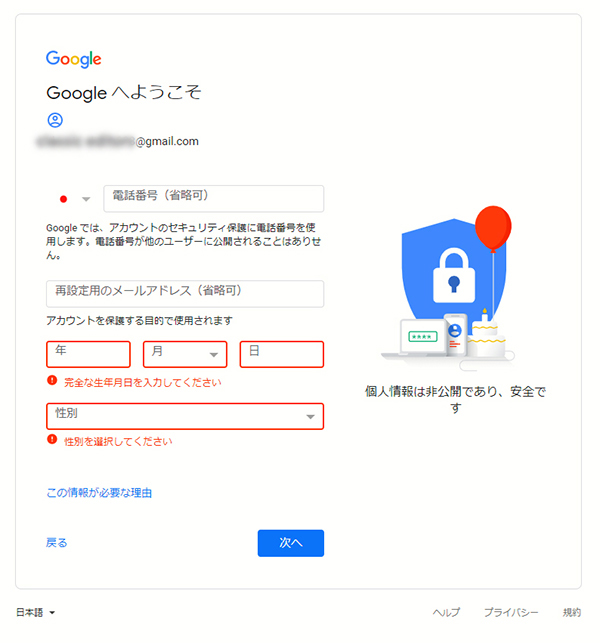This screenshot has width=600, height=643.
Task: Click the gender error warning icon
Action: click(x=52, y=439)
